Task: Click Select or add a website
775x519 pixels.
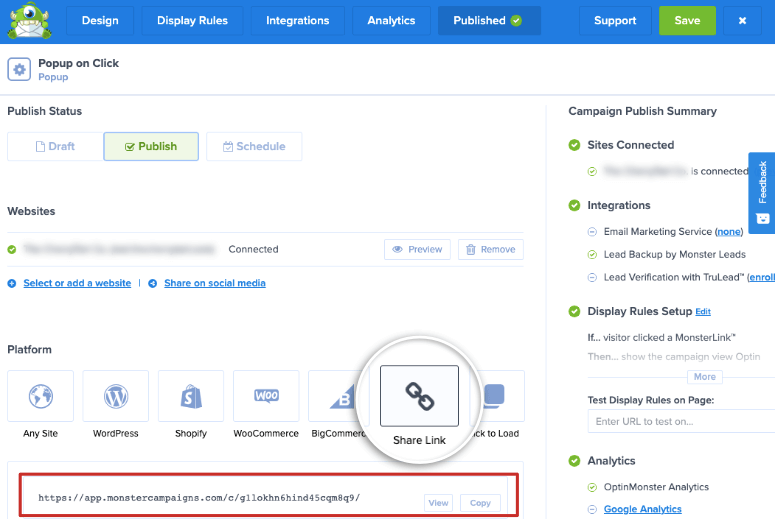Action: point(77,283)
